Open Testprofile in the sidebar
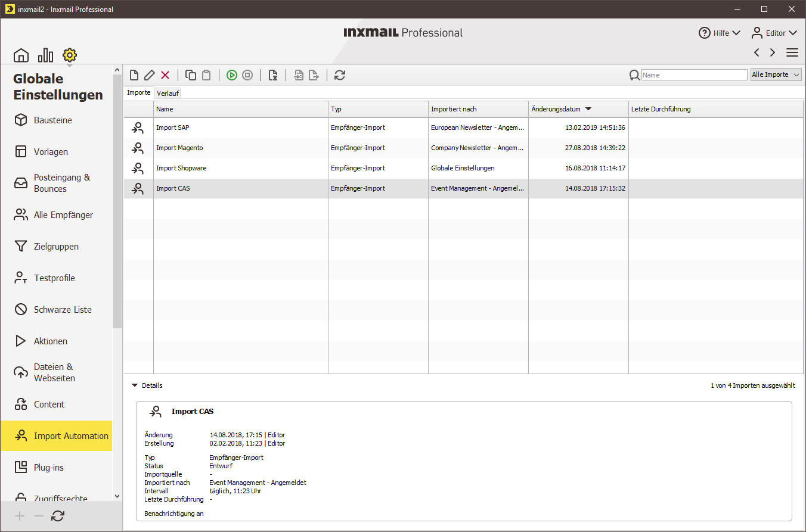This screenshot has width=806, height=532. [56, 278]
